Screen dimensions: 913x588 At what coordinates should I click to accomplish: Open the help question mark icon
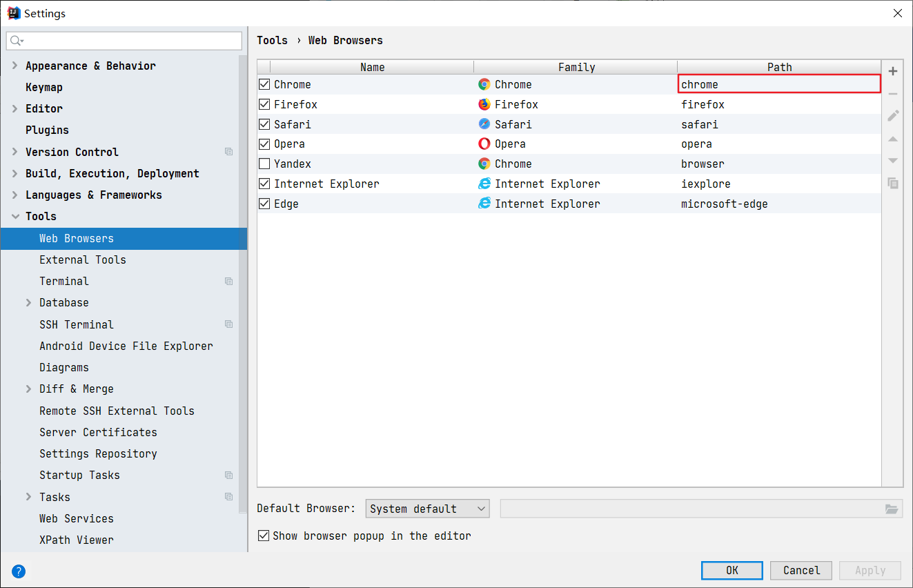[x=18, y=571]
